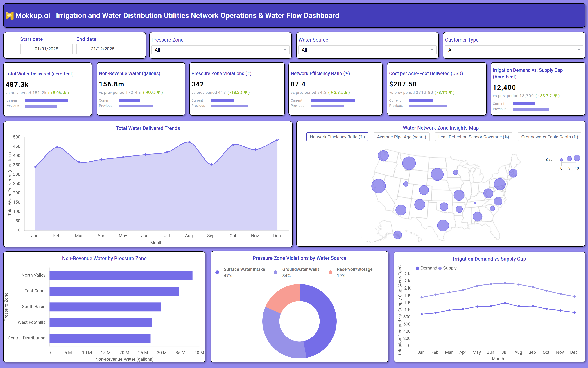Click the Washington state bubble on map

(x=383, y=155)
